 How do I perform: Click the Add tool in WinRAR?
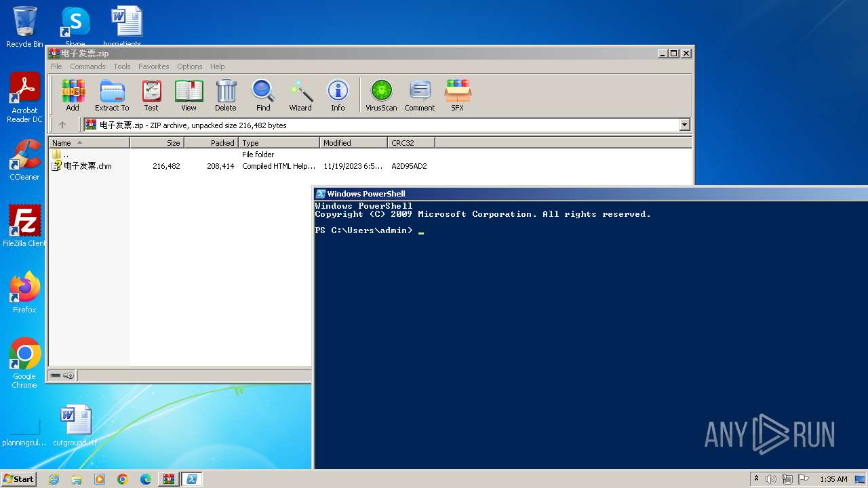pyautogui.click(x=73, y=95)
